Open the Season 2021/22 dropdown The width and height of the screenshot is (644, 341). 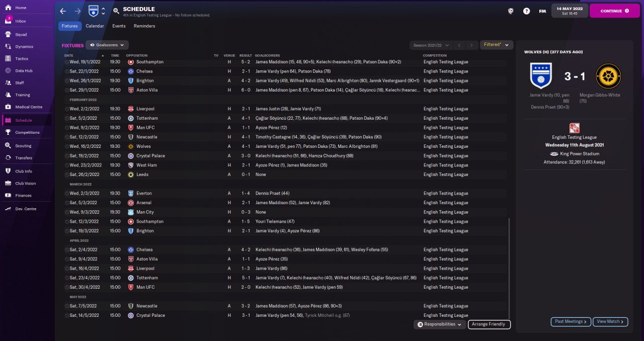click(430, 45)
